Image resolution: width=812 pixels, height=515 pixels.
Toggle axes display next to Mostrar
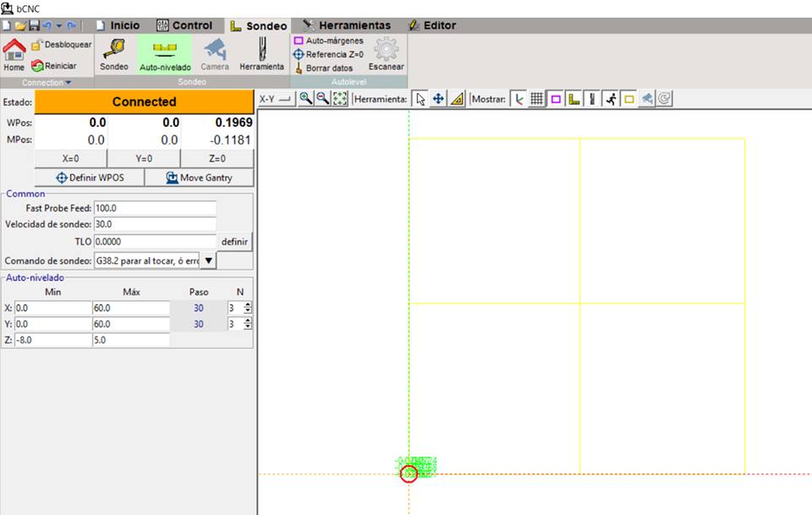tap(519, 99)
